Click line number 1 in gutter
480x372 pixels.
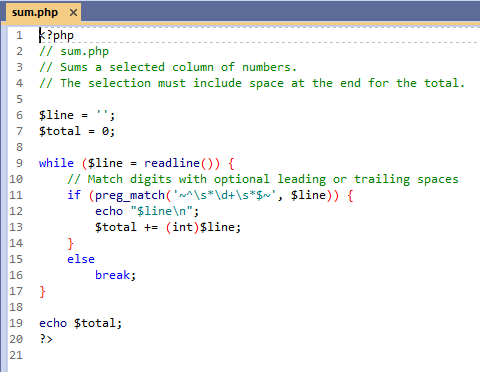coord(19,35)
